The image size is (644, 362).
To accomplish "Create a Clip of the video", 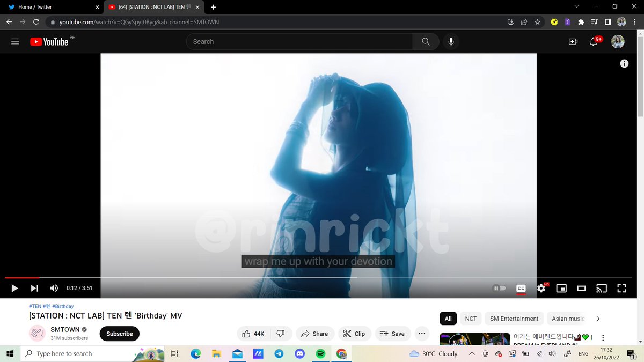I will pos(354,334).
